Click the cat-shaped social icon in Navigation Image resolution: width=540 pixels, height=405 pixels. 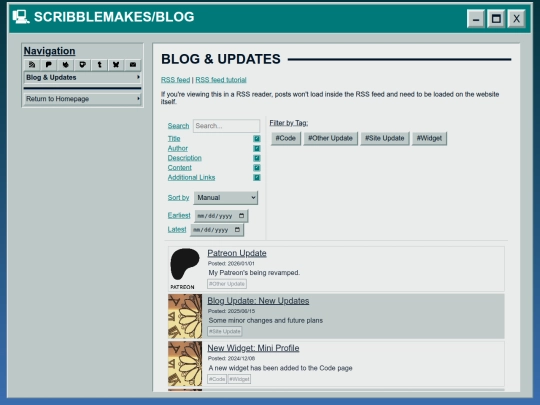65,65
